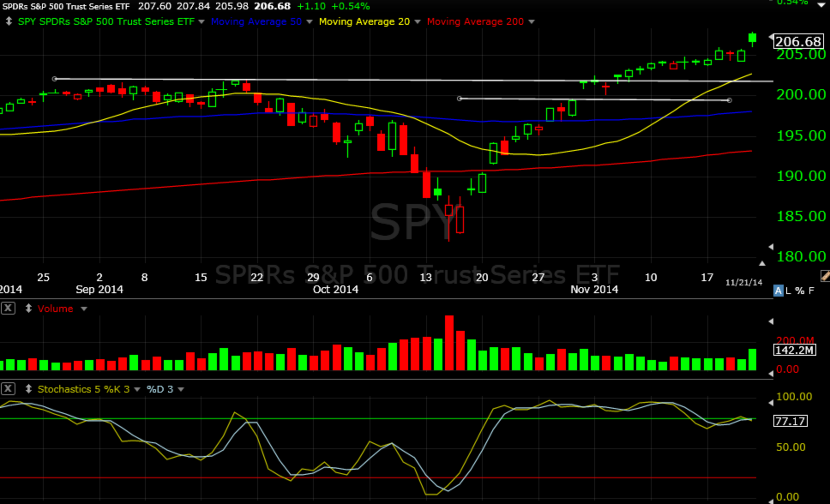Close the Volume panel with its X
The height and width of the screenshot is (504, 830).
point(8,308)
